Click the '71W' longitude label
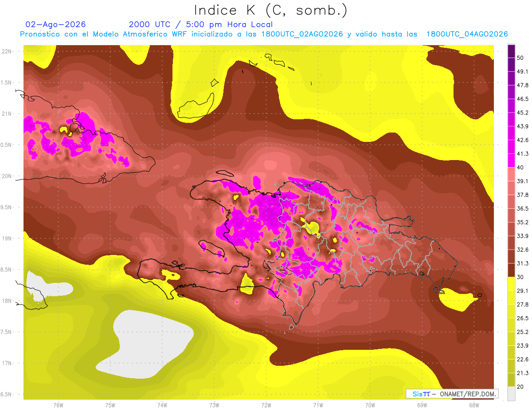The image size is (532, 411). click(x=318, y=405)
